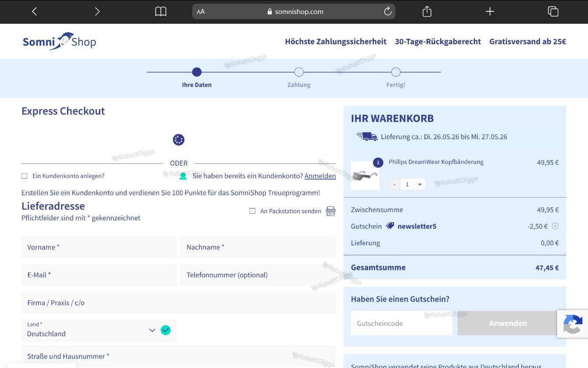
Task: Click the 'Straße und Hausnummer' field
Action: (179, 357)
